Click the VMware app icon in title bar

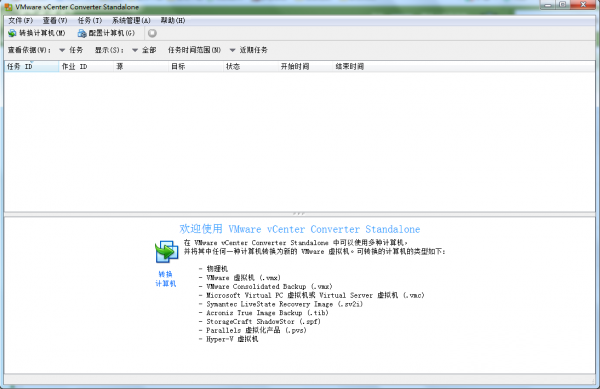coord(8,7)
